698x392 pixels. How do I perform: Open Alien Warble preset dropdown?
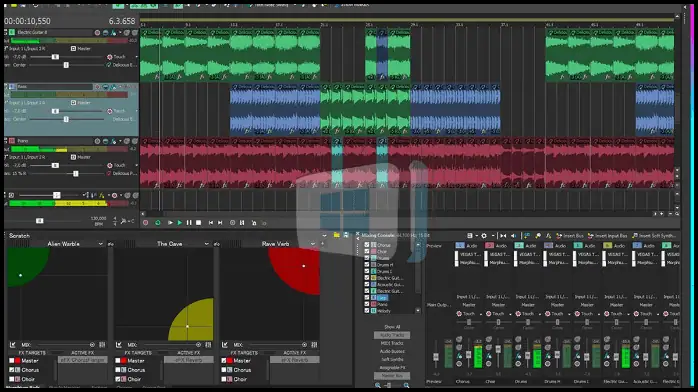(101, 244)
